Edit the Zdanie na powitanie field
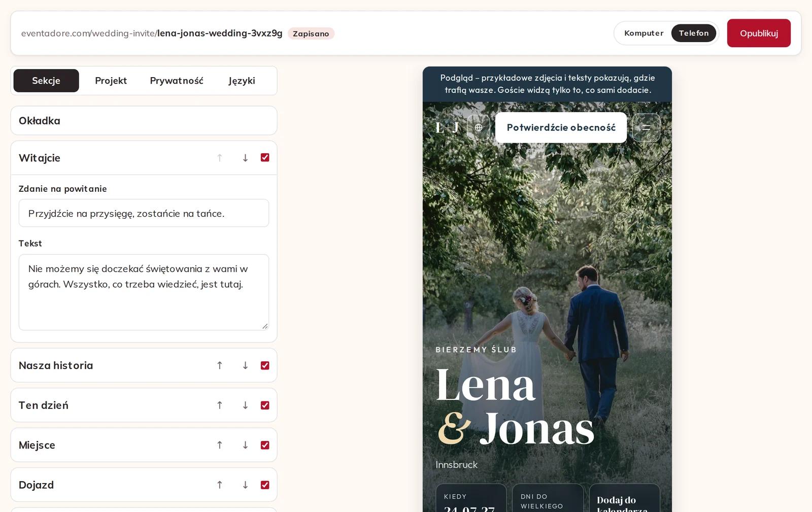The image size is (812, 512). (x=144, y=213)
